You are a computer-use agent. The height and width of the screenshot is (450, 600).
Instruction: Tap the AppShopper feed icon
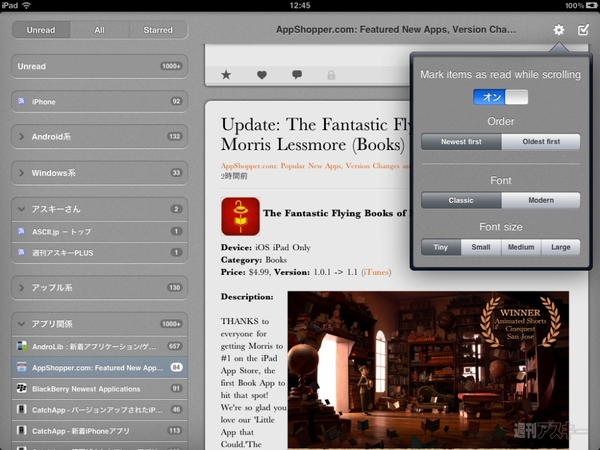[22, 367]
